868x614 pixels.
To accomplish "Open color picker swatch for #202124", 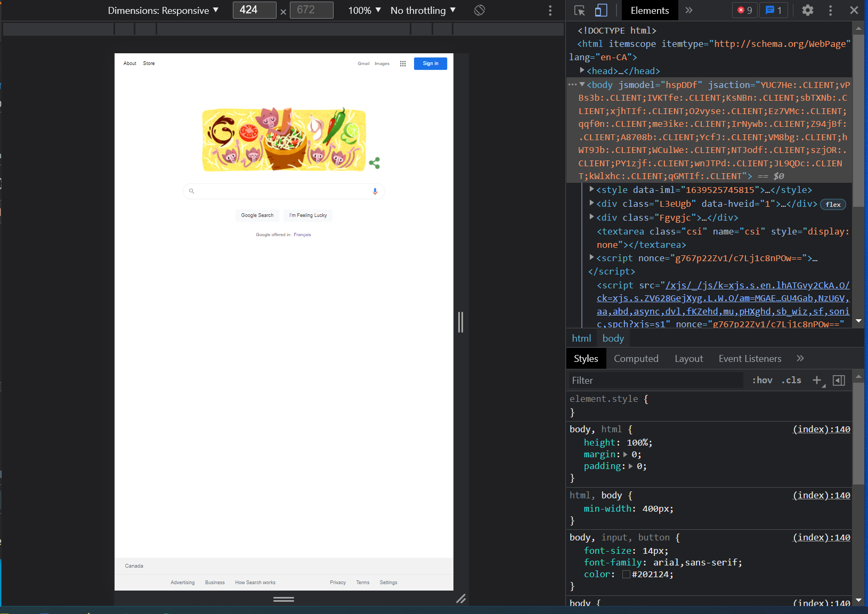I will (x=626, y=575).
